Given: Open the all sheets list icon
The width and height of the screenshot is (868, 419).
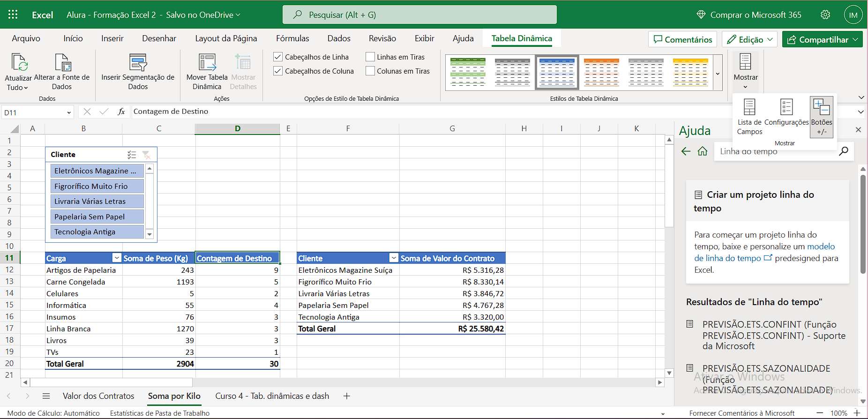Looking at the screenshot, I should coord(46,396).
